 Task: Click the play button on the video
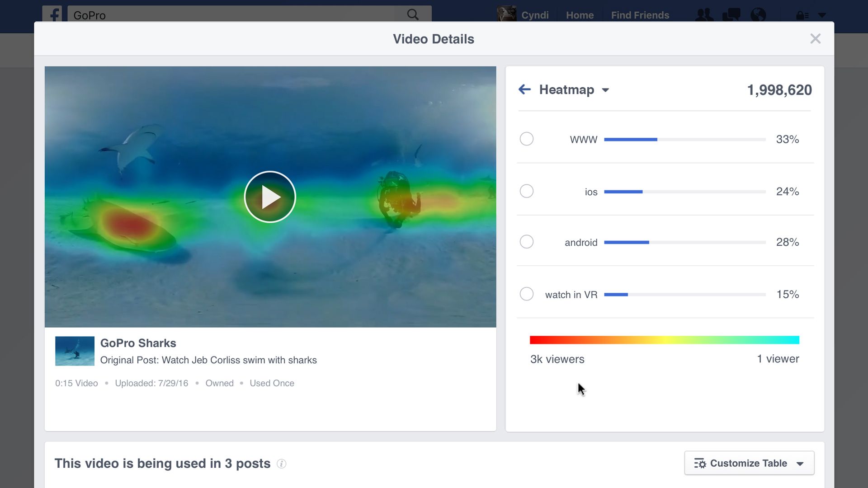270,197
